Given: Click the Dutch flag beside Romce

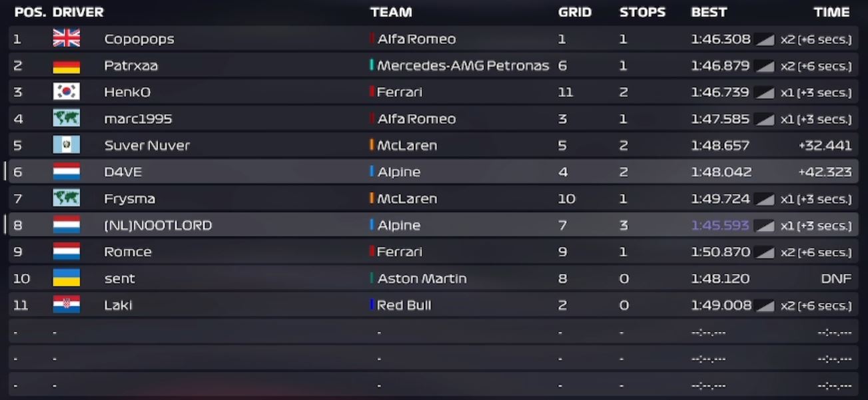Looking at the screenshot, I should click(x=66, y=252).
